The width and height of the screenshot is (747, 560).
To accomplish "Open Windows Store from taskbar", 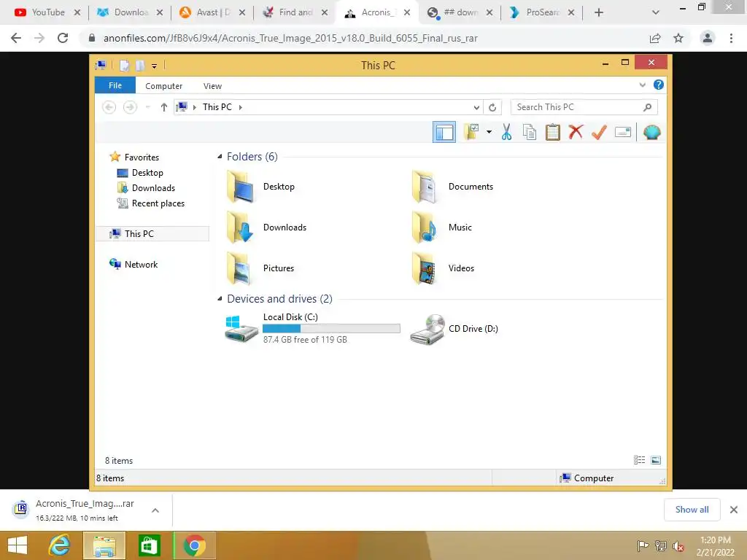I will click(149, 545).
